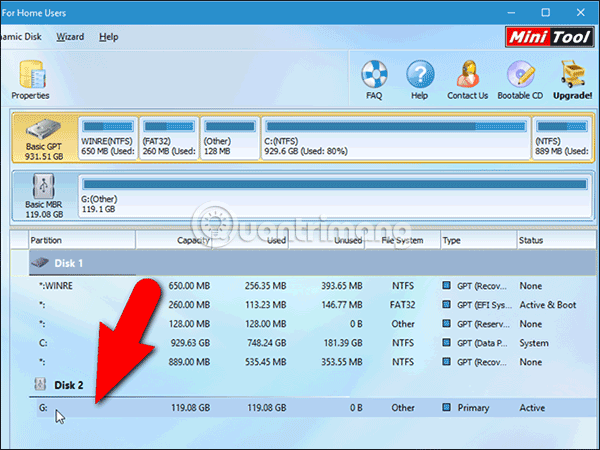The height and width of the screenshot is (450, 600).
Task: Click the Active status of G: row
Action: point(532,408)
